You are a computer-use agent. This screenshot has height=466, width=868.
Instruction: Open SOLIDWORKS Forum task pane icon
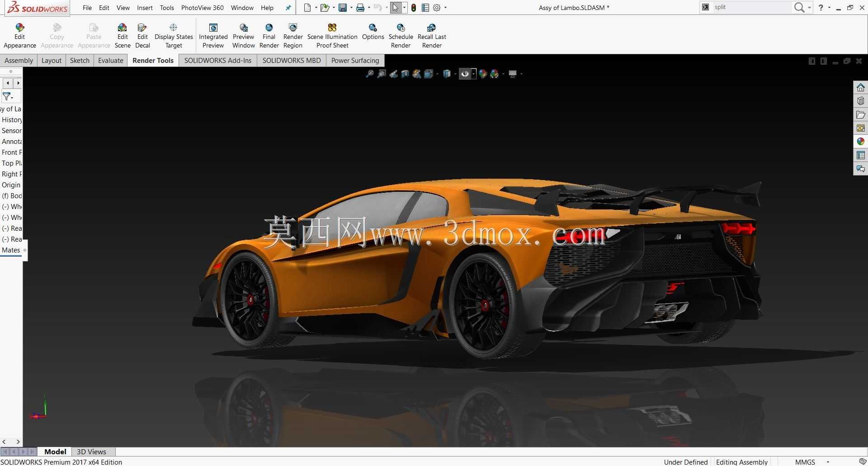860,169
